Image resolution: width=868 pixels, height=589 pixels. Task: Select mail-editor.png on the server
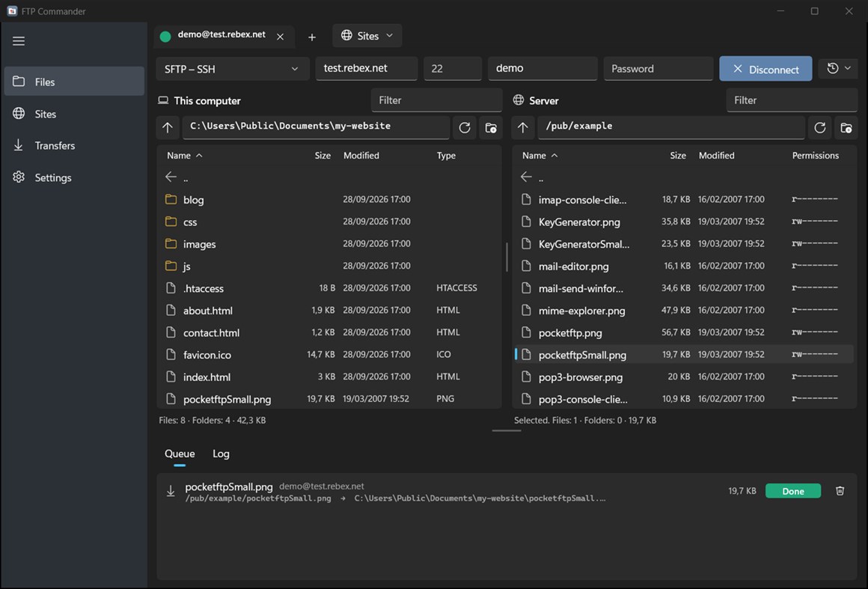pos(684,266)
